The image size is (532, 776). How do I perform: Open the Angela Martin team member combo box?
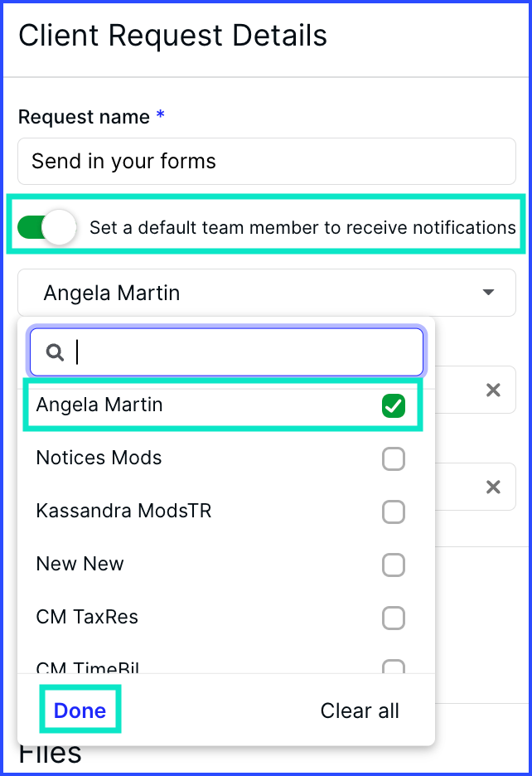(x=267, y=293)
